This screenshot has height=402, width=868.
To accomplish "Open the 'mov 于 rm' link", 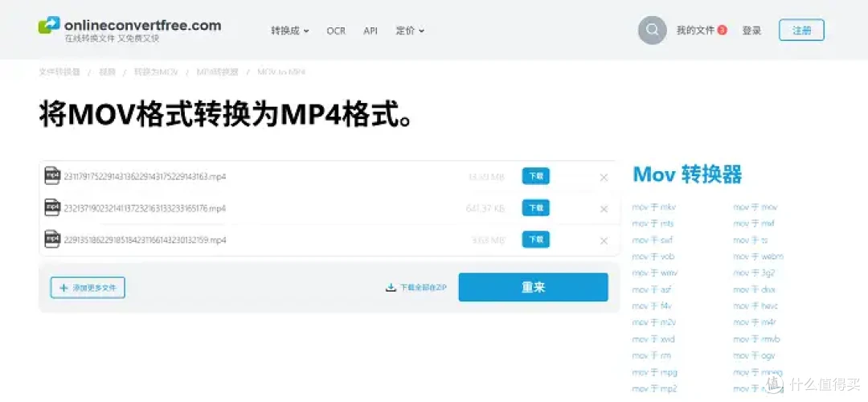I will [651, 355].
